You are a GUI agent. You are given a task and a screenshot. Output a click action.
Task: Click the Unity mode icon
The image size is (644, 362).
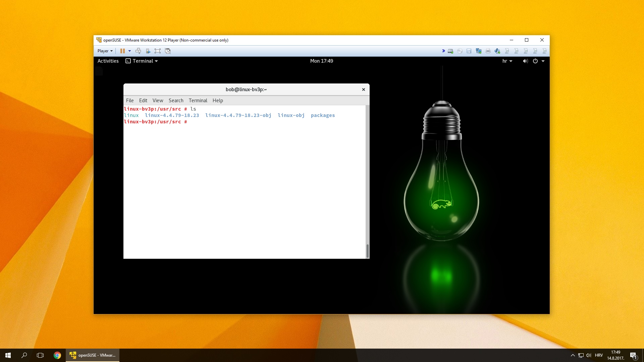click(168, 51)
